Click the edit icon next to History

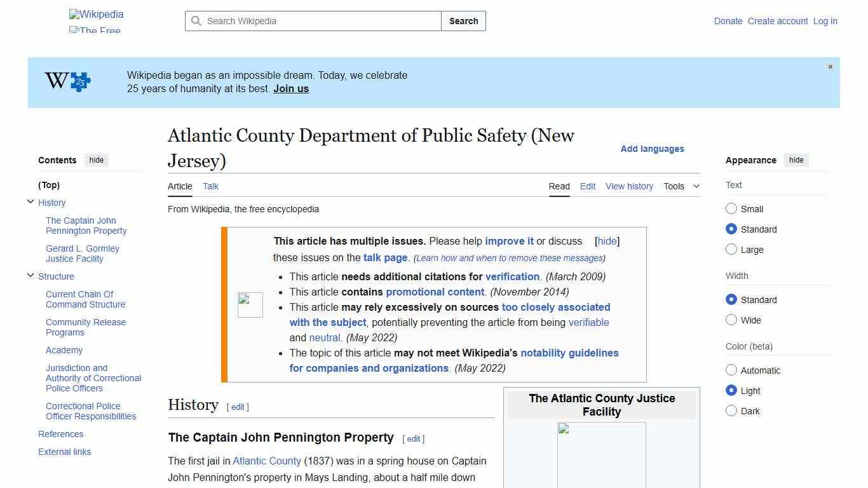[238, 407]
